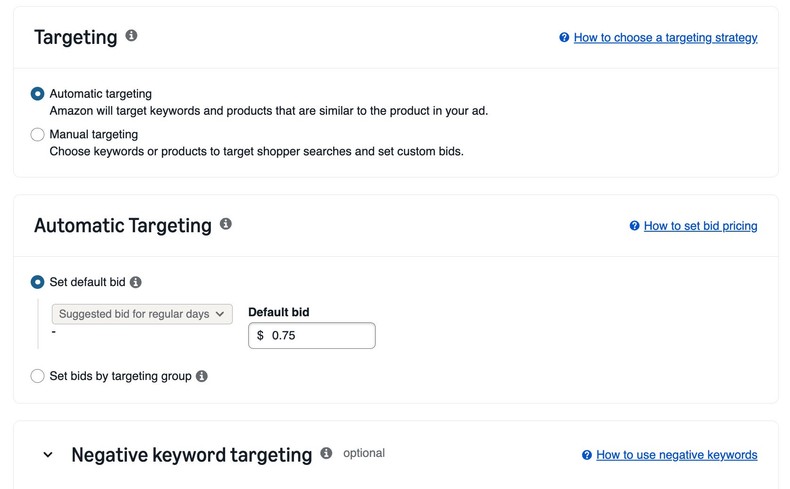Click the Manual targeting description text
Screen dimensions: 790x489
[x=256, y=152]
